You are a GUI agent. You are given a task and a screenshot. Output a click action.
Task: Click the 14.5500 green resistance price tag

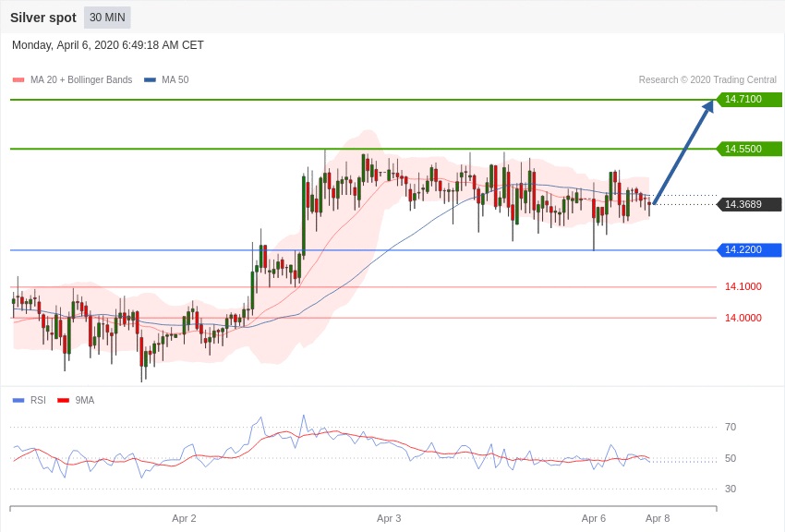[749, 149]
